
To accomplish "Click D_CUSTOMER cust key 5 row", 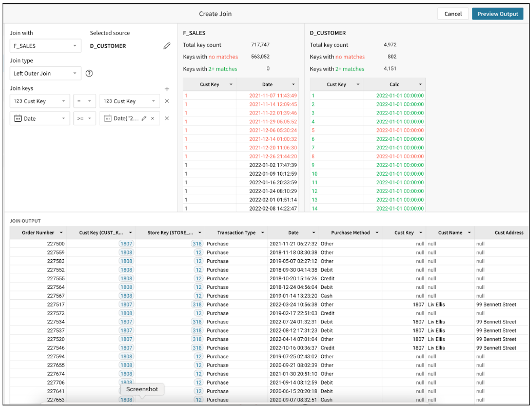I will pos(368,130).
